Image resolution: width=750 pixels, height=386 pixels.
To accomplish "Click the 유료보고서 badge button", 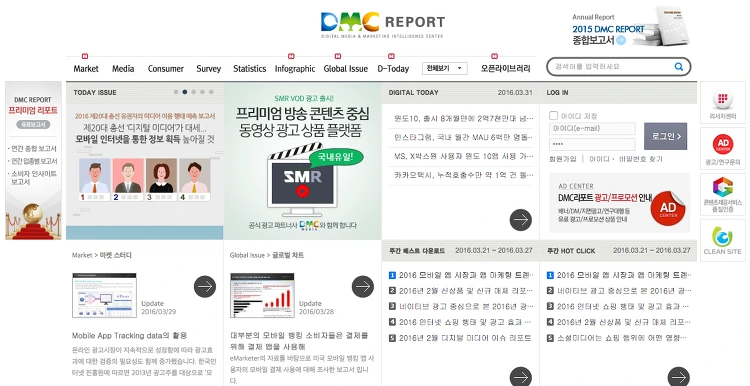I will coord(33,124).
